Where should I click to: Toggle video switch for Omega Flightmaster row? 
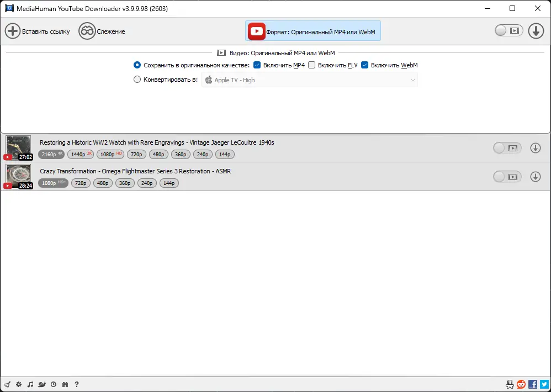tap(507, 176)
